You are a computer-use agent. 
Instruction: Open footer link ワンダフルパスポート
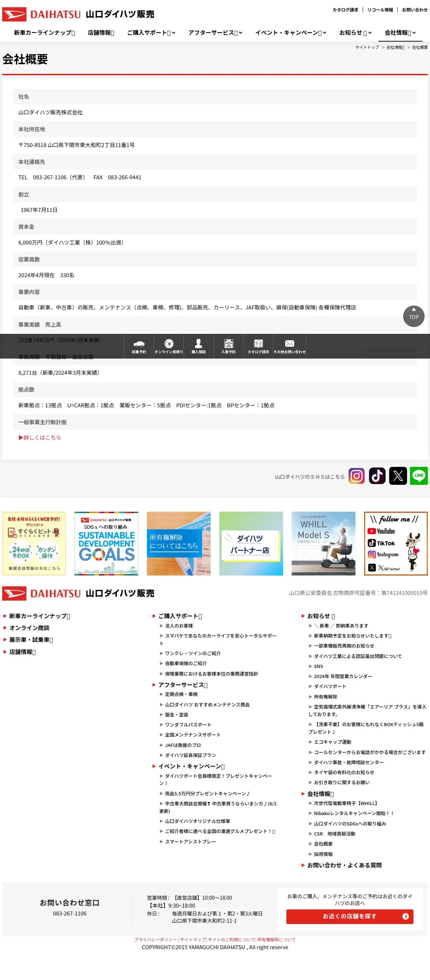(188, 725)
